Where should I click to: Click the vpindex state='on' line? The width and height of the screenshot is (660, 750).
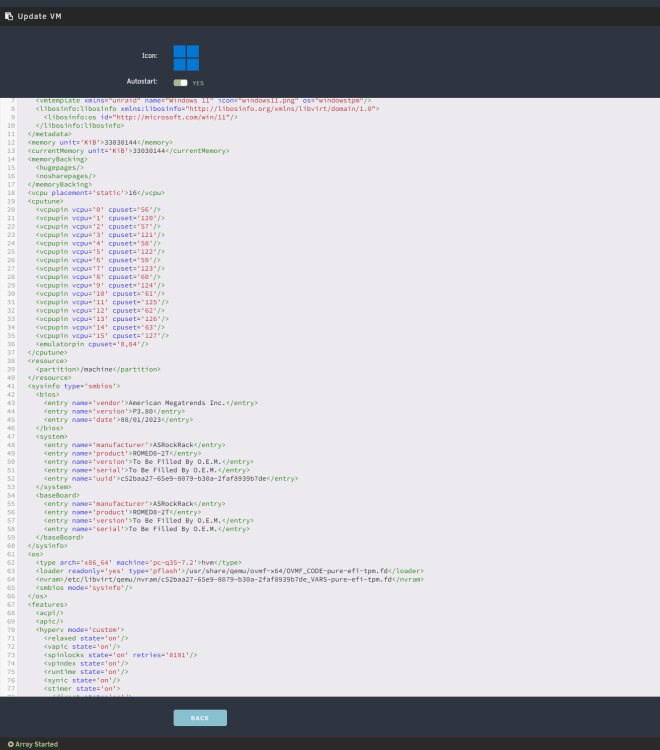click(86, 663)
